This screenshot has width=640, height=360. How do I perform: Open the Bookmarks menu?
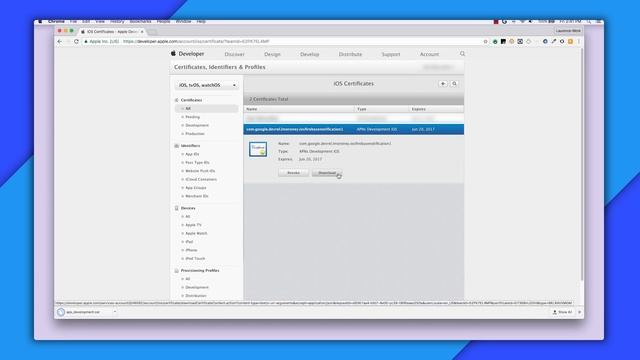pyautogui.click(x=140, y=21)
